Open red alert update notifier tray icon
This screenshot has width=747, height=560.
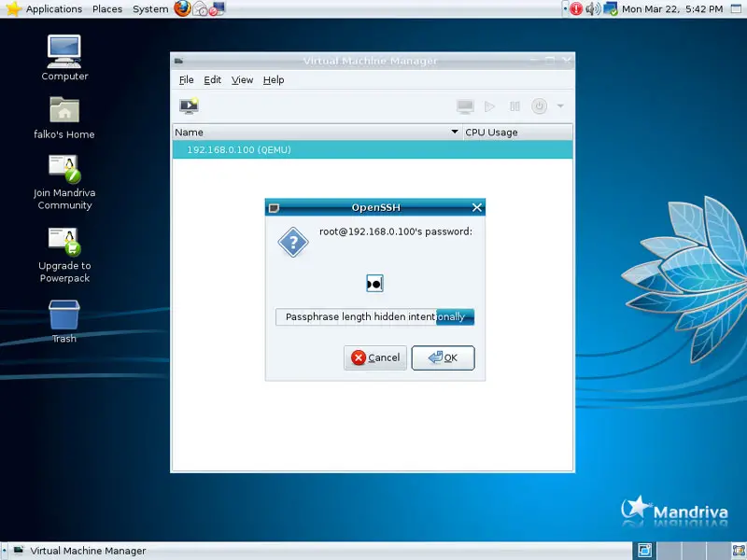pyautogui.click(x=576, y=8)
